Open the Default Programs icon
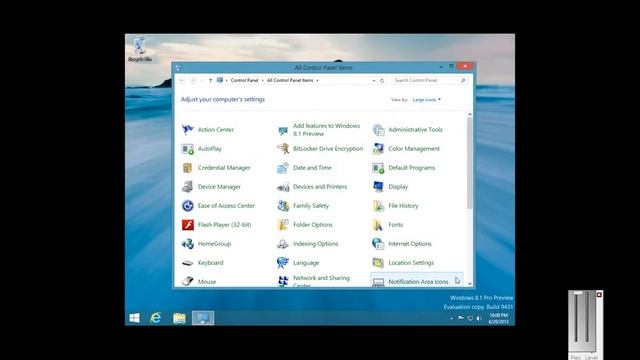Image resolution: width=640 pixels, height=360 pixels. 378,168
